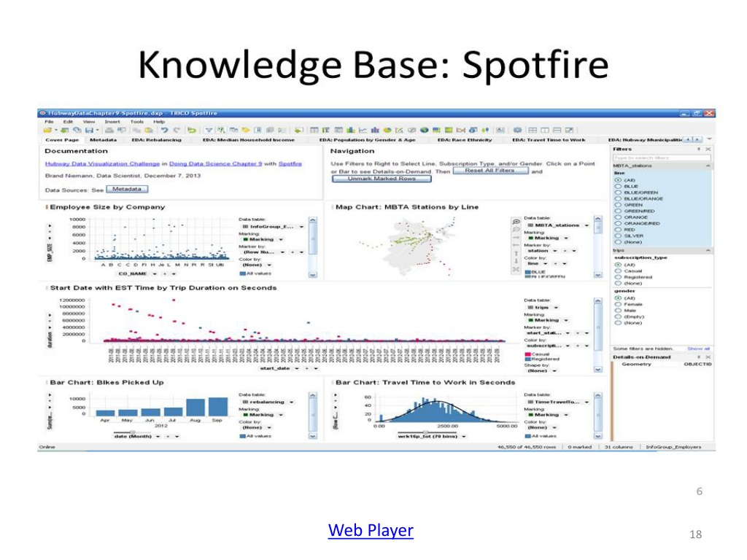This screenshot has width=747, height=560.
Task: Select Female gender radio button
Action: click(618, 304)
